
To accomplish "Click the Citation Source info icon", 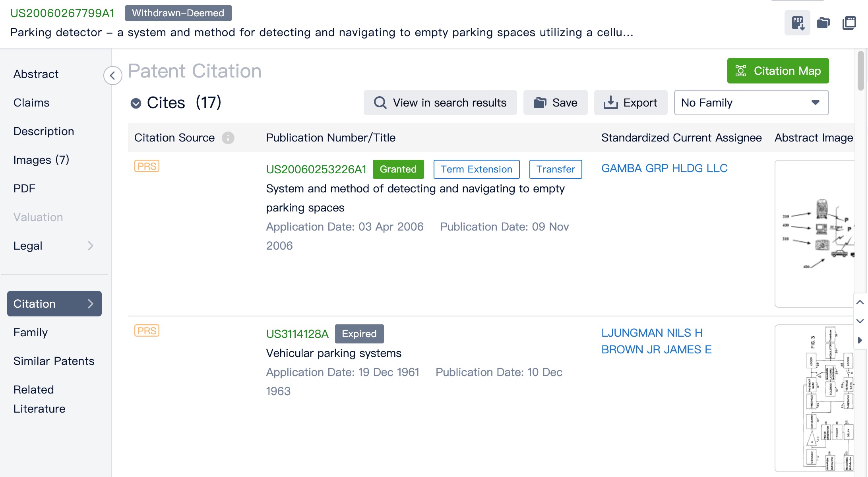I will click(x=228, y=138).
